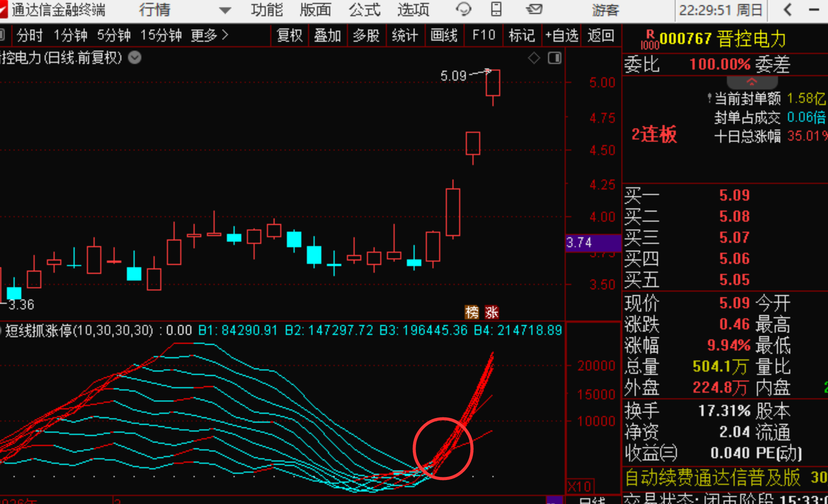Click the 涨跌 value 0.46
Screen dimensions: 828x504
click(x=734, y=324)
